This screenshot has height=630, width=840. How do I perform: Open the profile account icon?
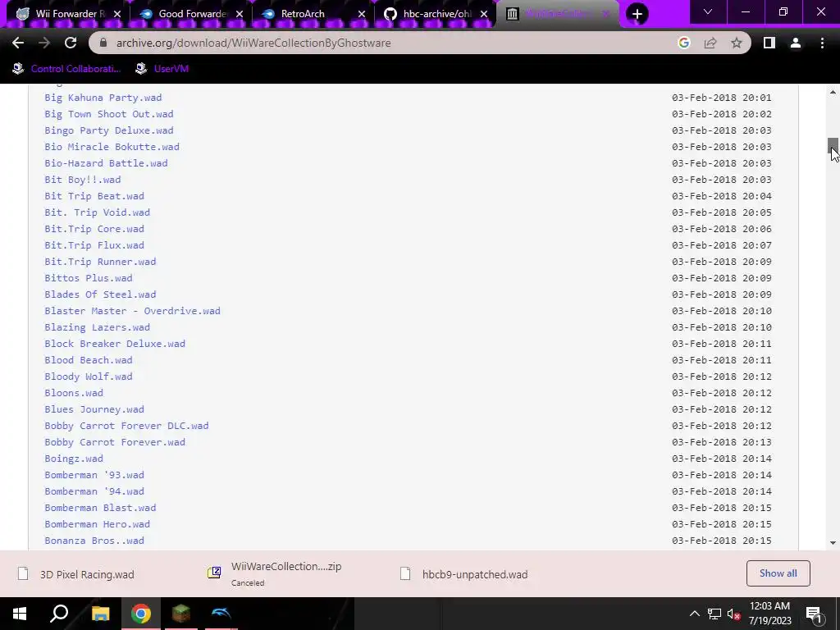coord(796,43)
